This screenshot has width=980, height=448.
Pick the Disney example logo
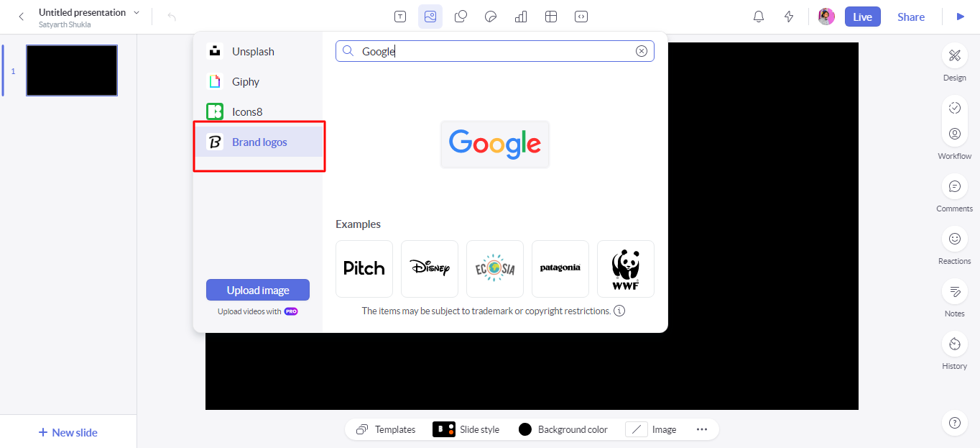[430, 268]
